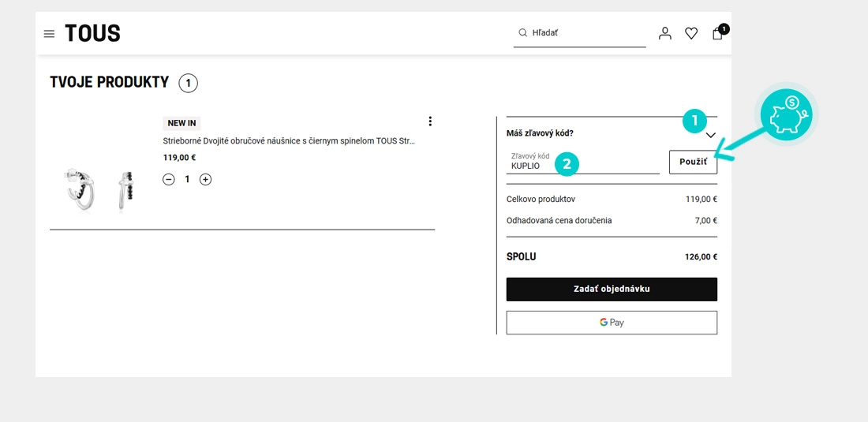Open the wishlist heart icon
Screen dimensions: 868x422
click(x=691, y=34)
